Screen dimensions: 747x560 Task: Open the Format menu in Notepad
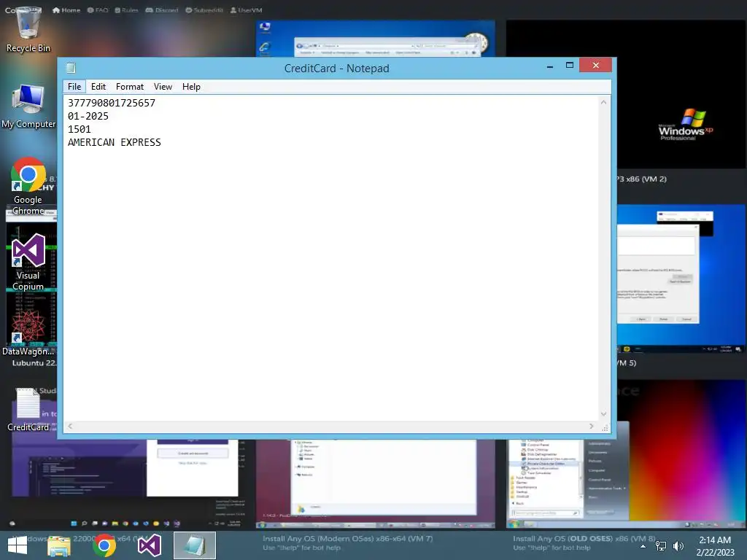130,87
